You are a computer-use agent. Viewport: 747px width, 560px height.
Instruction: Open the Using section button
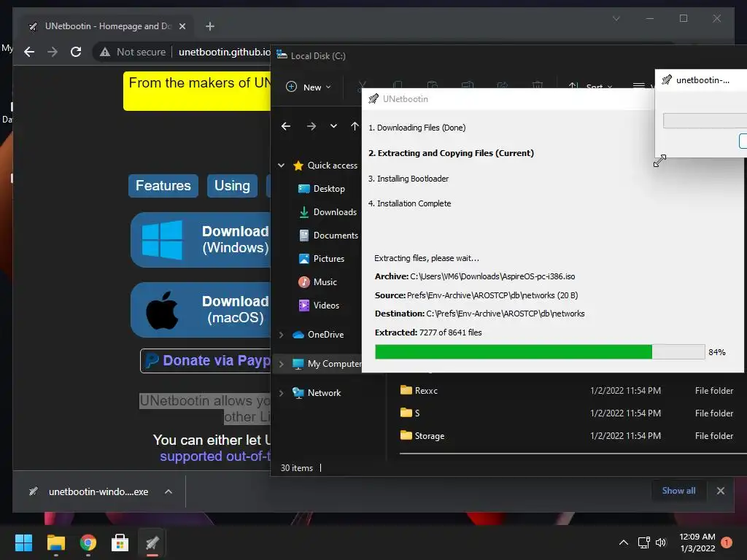(x=232, y=185)
